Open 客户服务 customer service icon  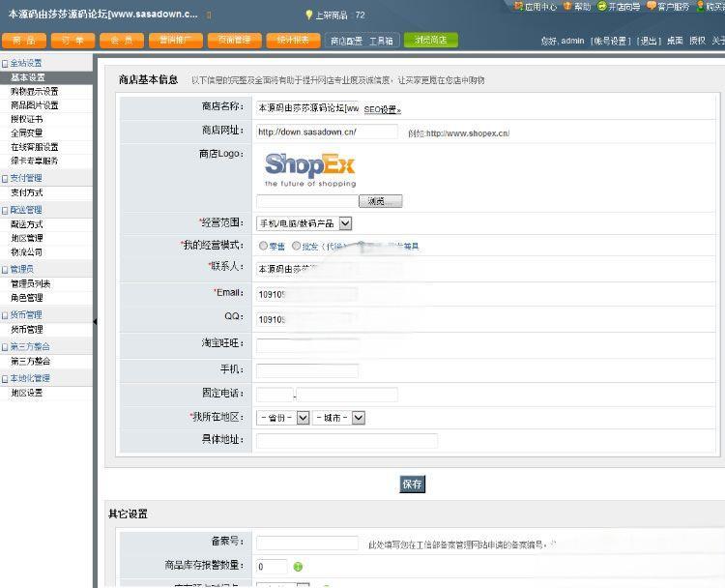tap(652, 6)
